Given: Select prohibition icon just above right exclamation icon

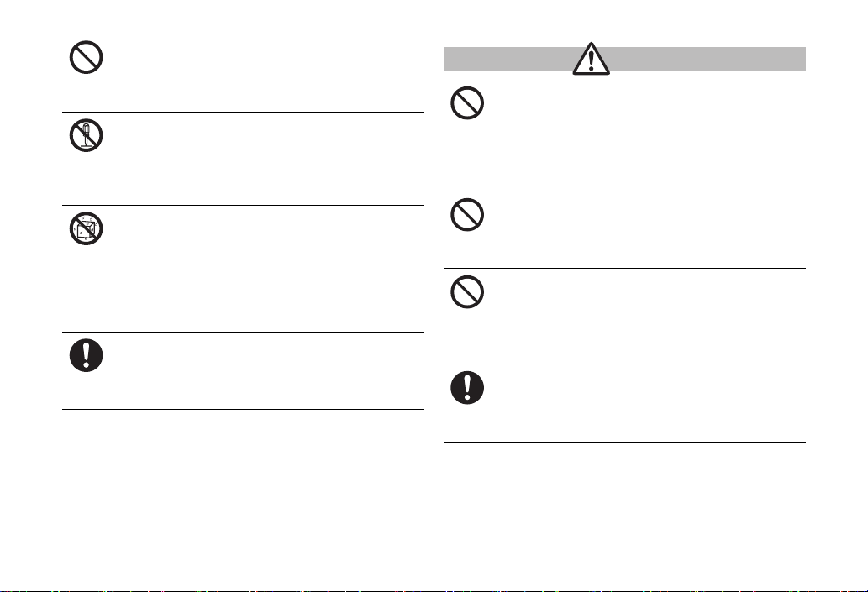Looking at the screenshot, I should click(467, 292).
